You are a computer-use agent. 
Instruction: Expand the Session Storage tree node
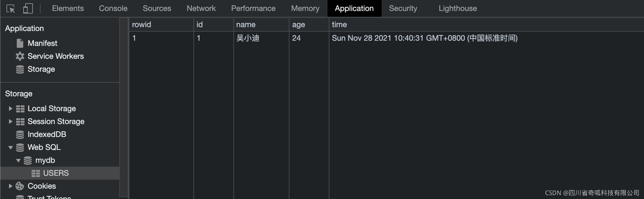tap(10, 121)
